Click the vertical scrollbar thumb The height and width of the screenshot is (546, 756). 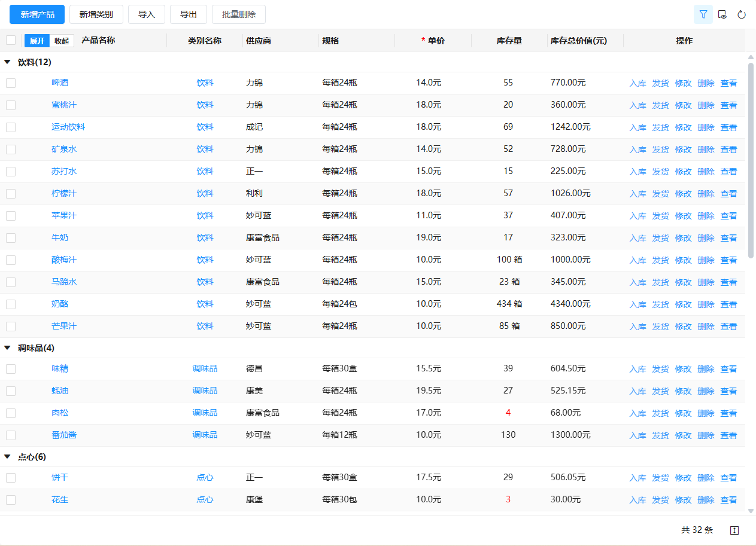tap(751, 159)
